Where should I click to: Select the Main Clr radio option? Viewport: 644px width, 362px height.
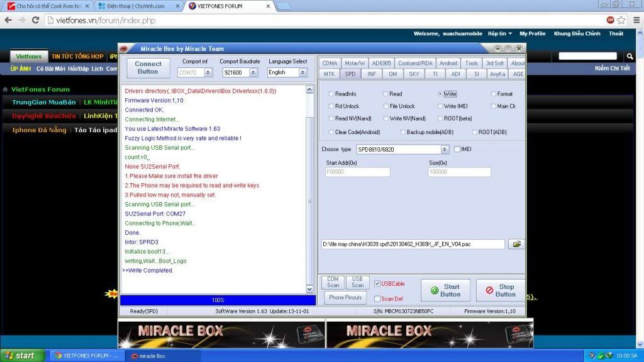493,106
